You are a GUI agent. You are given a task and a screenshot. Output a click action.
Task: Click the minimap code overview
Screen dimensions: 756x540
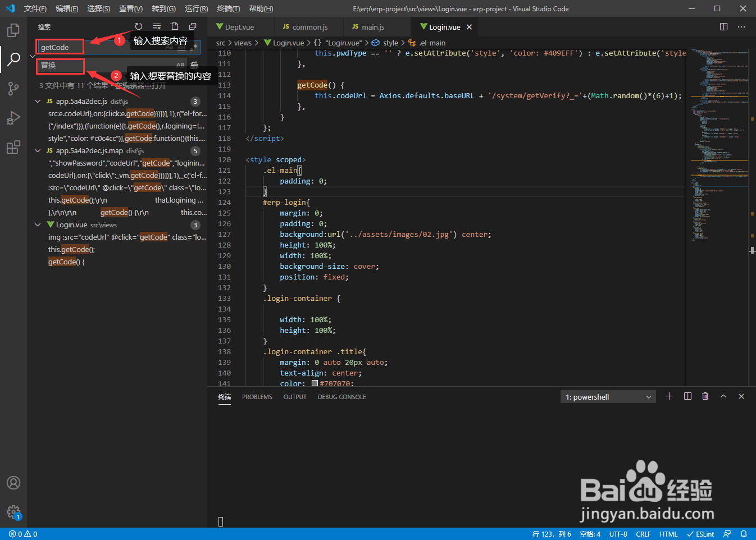[719, 146]
